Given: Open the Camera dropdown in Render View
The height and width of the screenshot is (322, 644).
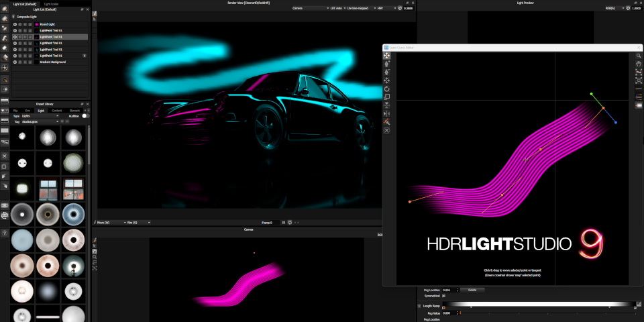Looking at the screenshot, I should pos(304,9).
